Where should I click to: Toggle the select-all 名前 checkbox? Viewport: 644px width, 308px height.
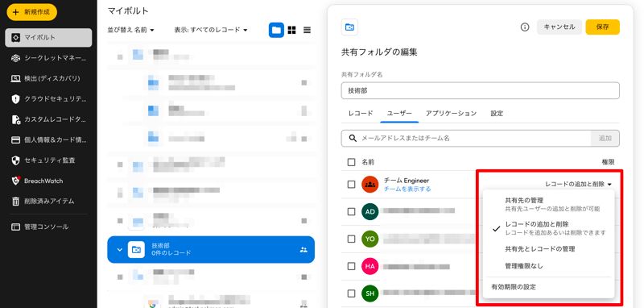(x=351, y=162)
